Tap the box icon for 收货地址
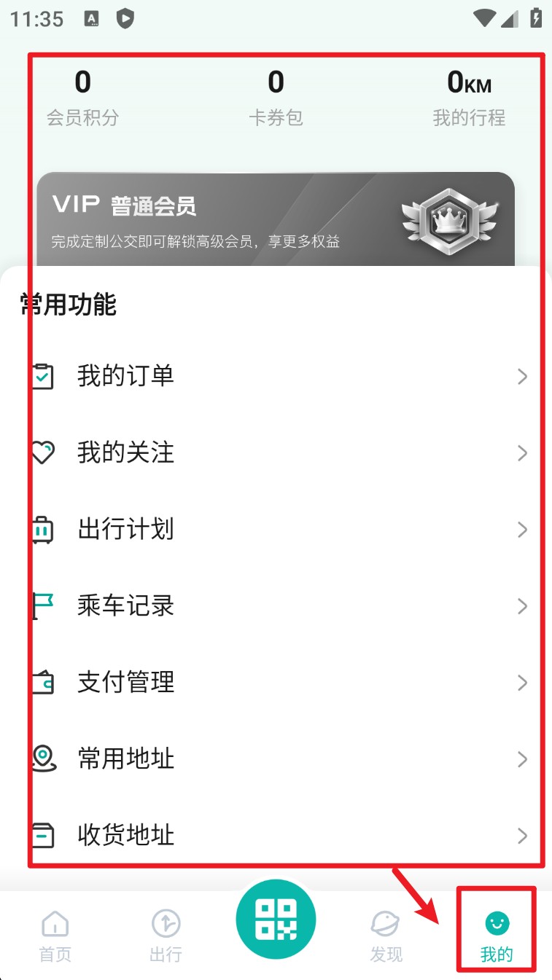The image size is (552, 980). click(44, 835)
